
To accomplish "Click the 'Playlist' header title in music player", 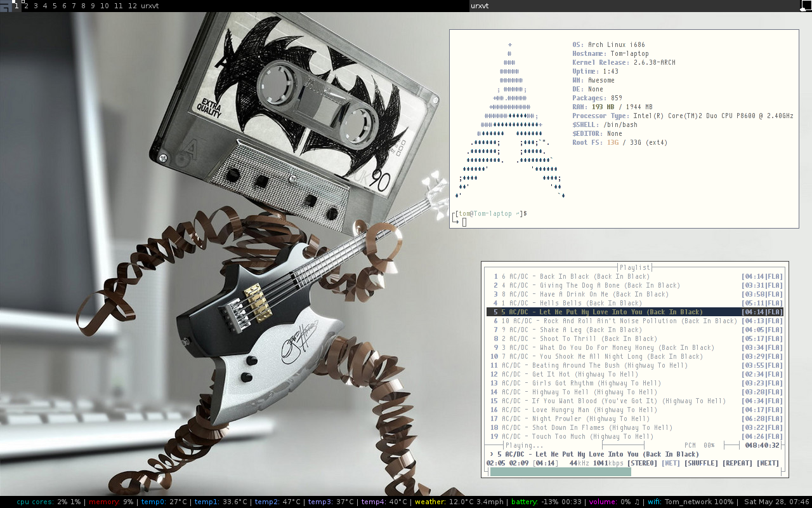I will coord(635,267).
